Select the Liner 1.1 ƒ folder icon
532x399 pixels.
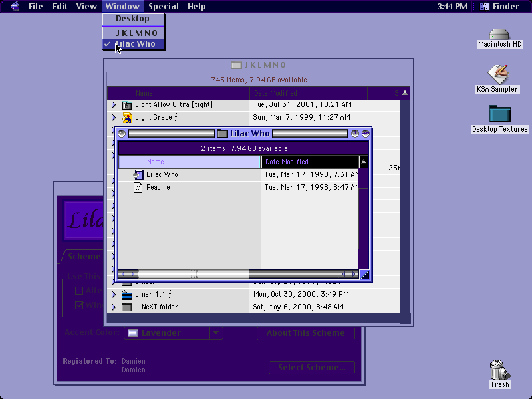pyautogui.click(x=127, y=295)
